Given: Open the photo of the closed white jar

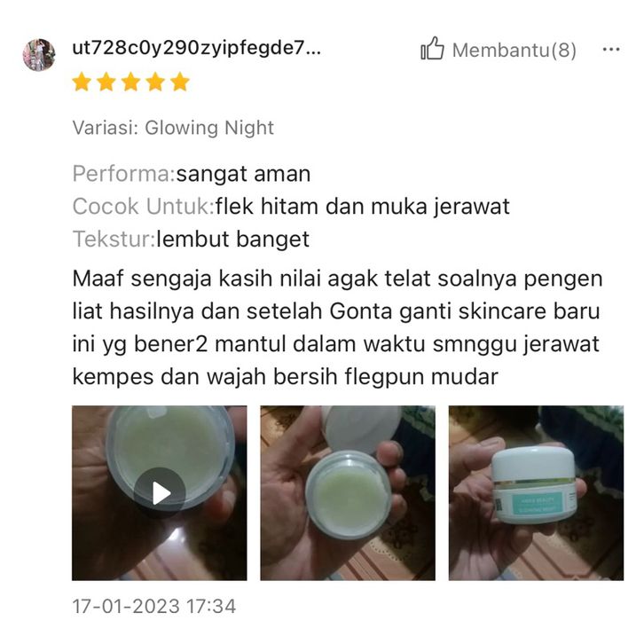Looking at the screenshot, I should 536,493.
